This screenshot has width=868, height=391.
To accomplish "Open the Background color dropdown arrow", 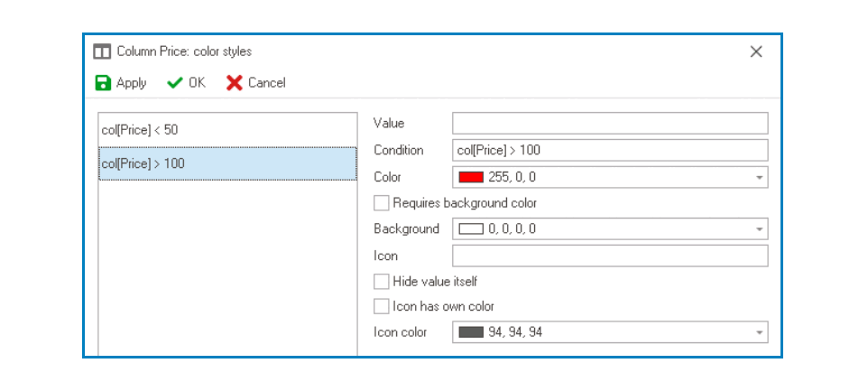I will pos(760,229).
